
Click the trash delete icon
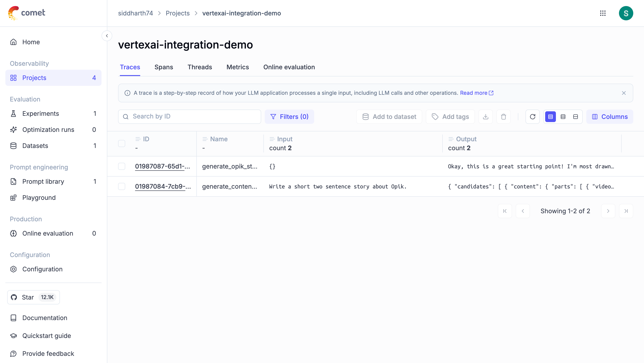click(x=503, y=117)
